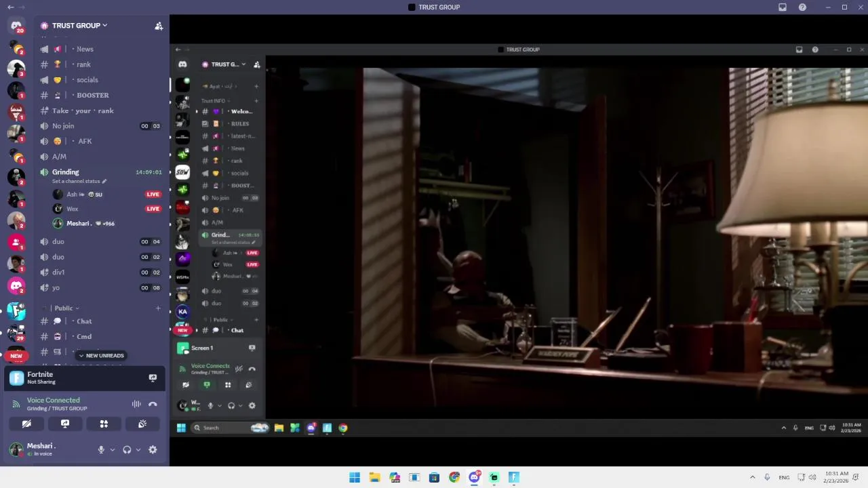Open Windows Start button on taskbar

click(x=355, y=477)
